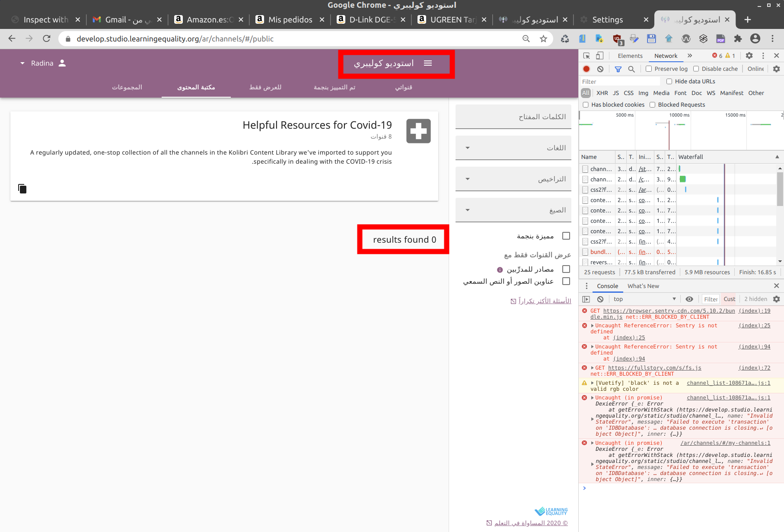This screenshot has width=784, height=532.
Task: Toggle device toolbar icon in DevTools
Action: pos(599,56)
